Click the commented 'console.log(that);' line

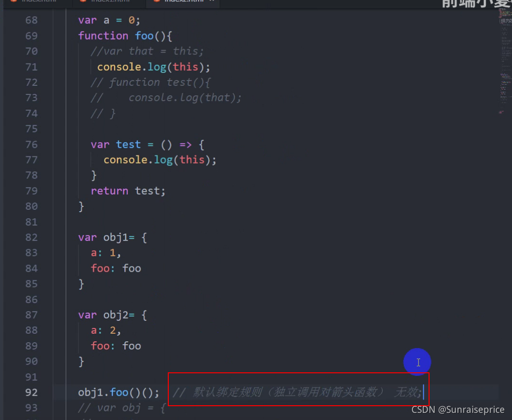point(185,98)
